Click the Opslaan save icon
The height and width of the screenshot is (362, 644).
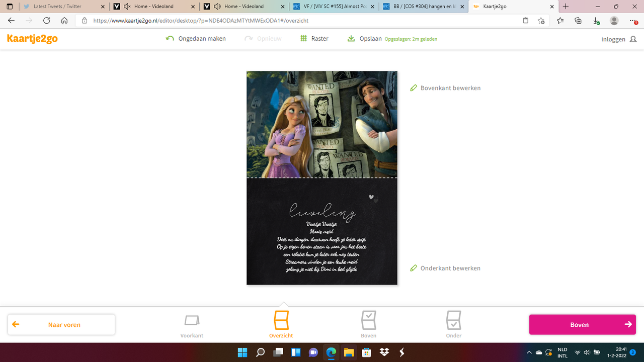click(351, 39)
